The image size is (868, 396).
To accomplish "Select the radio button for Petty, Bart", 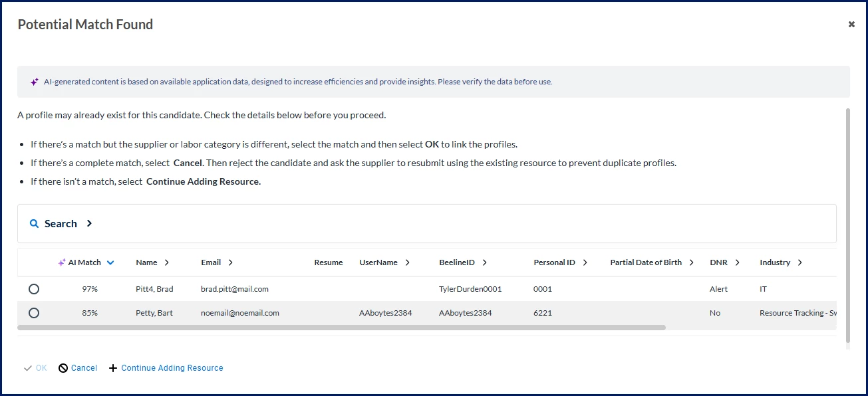I will [x=34, y=313].
